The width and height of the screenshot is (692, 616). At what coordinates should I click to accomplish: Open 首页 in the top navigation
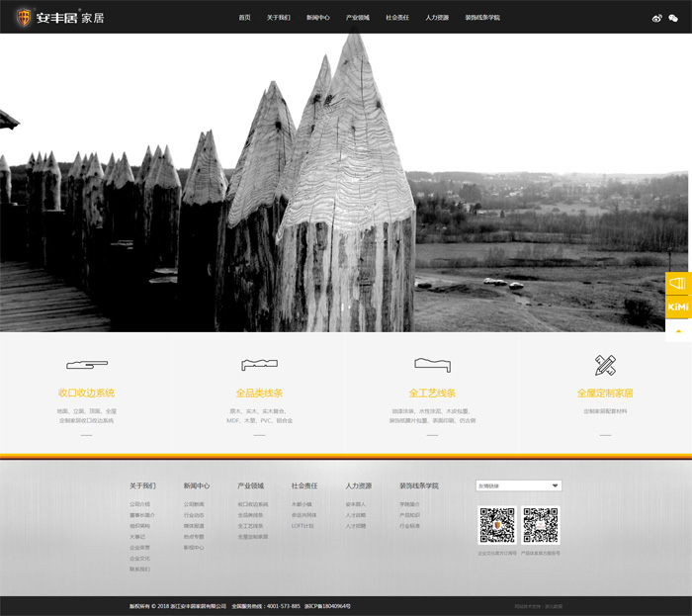(244, 18)
